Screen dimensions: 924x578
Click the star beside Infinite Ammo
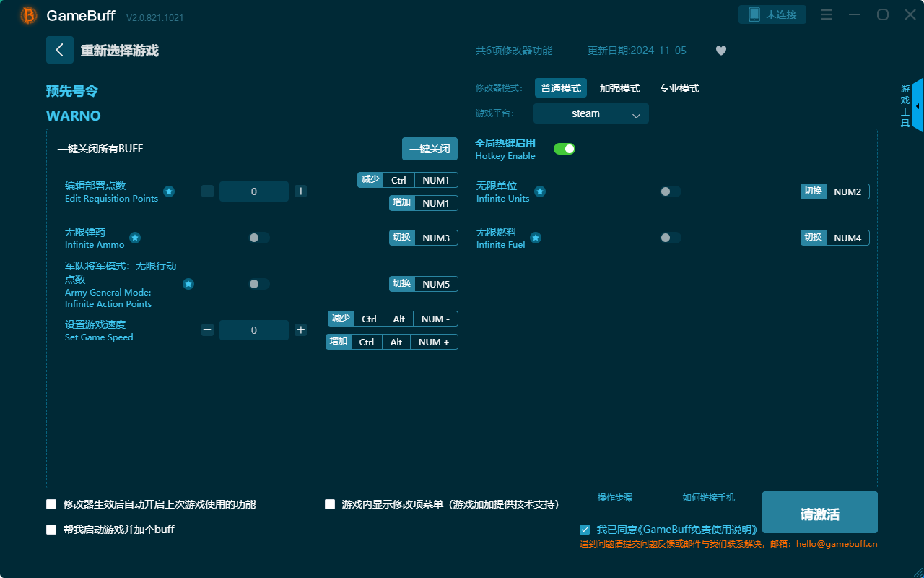(x=135, y=238)
